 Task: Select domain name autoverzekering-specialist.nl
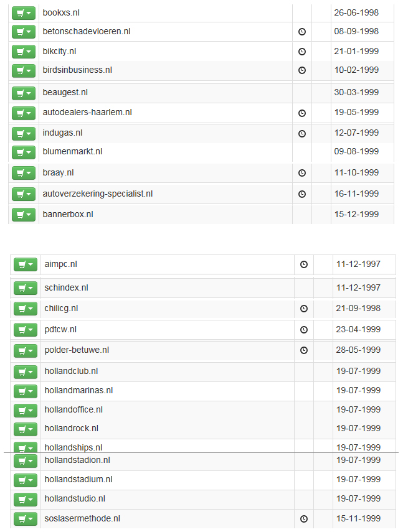(x=98, y=194)
